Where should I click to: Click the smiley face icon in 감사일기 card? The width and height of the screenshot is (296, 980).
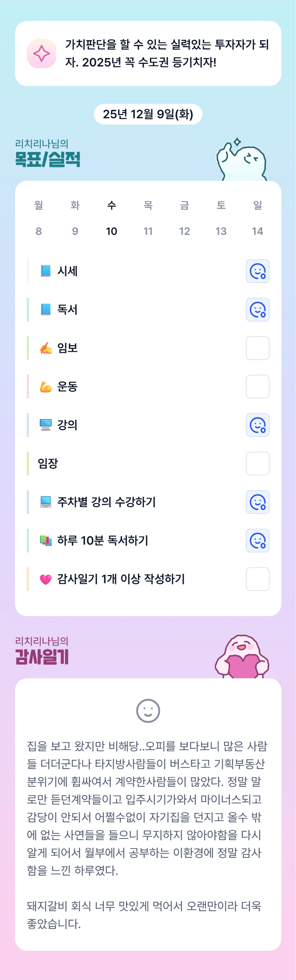pos(148,710)
